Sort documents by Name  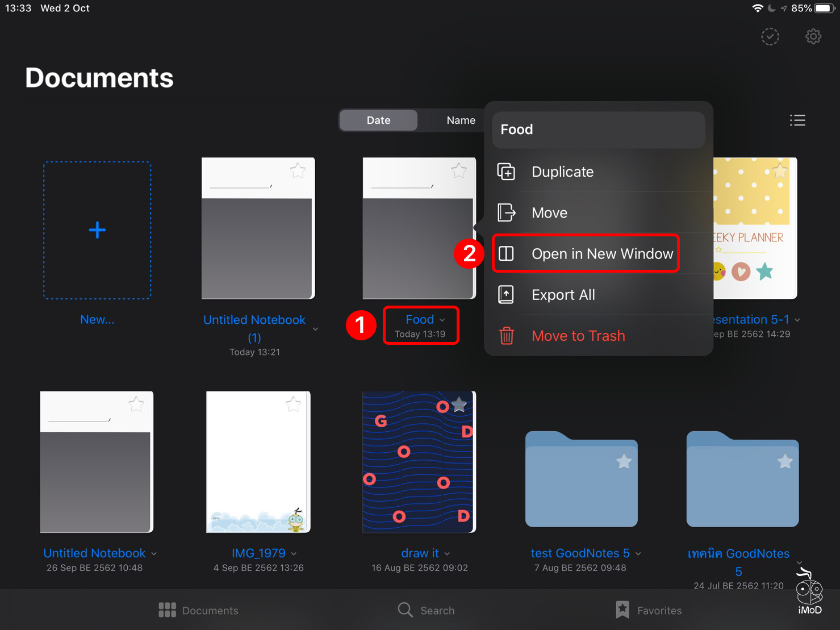pos(461,120)
